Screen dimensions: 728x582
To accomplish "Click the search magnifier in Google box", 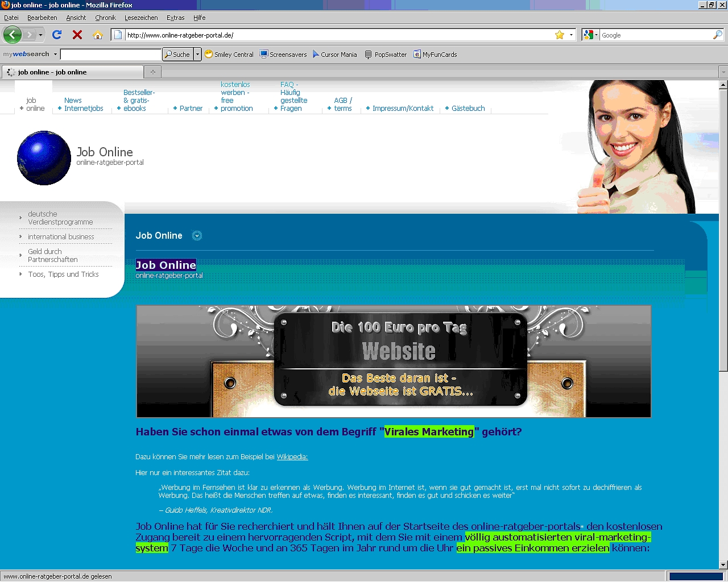I will click(x=717, y=35).
